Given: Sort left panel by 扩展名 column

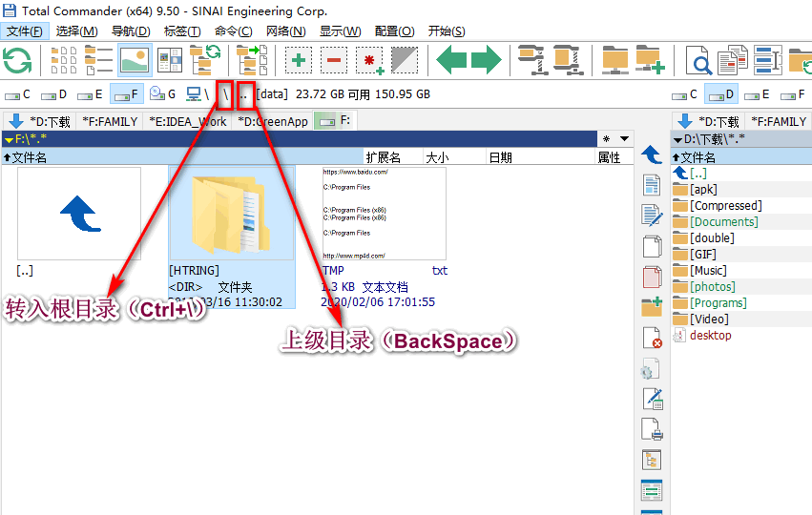Looking at the screenshot, I should (x=393, y=157).
